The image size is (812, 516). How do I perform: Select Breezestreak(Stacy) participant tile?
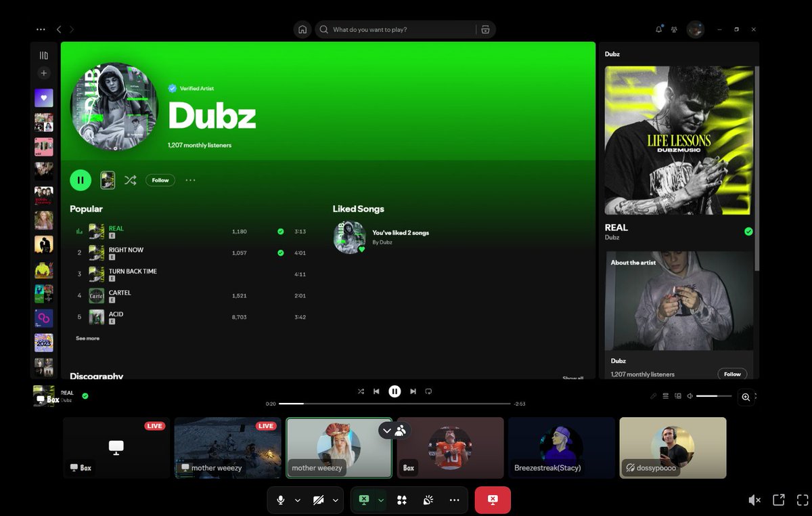562,448
